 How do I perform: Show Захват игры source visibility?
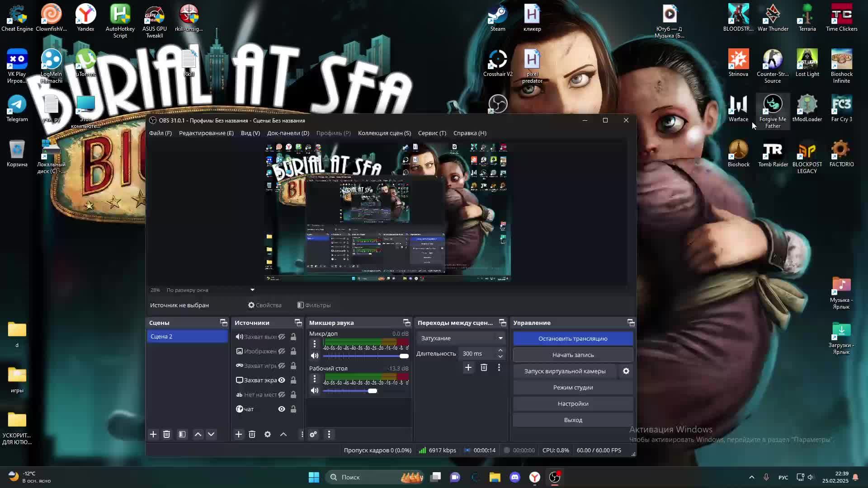[282, 366]
